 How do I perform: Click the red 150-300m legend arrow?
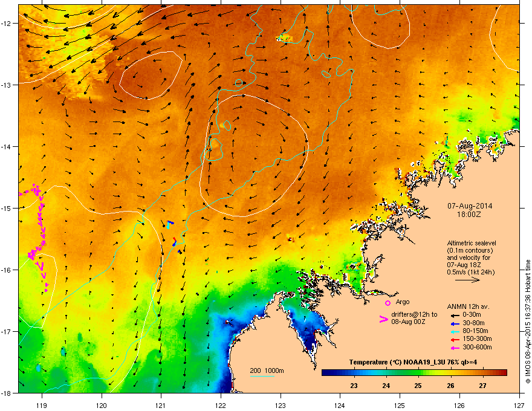coord(454,340)
